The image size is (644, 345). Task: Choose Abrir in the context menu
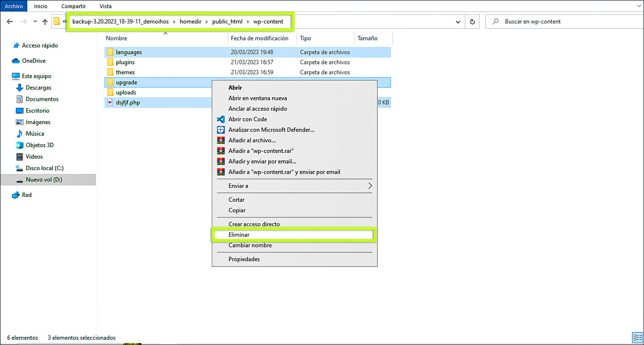(x=295, y=88)
